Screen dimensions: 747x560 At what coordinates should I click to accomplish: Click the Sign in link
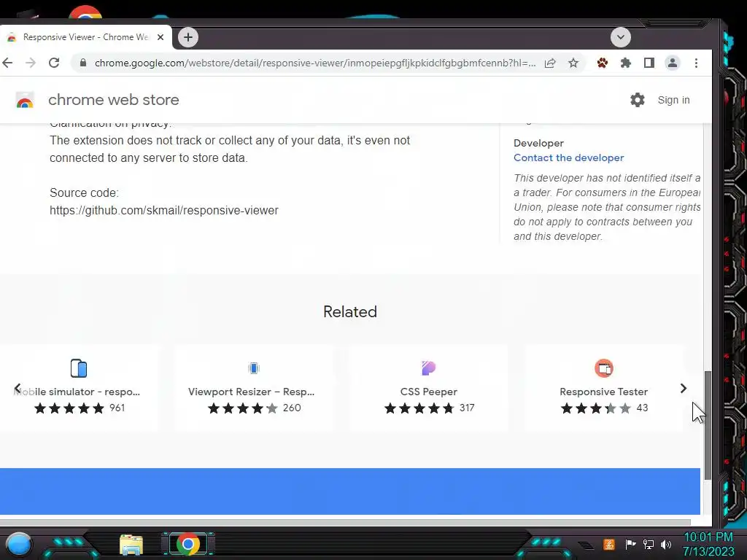(673, 100)
